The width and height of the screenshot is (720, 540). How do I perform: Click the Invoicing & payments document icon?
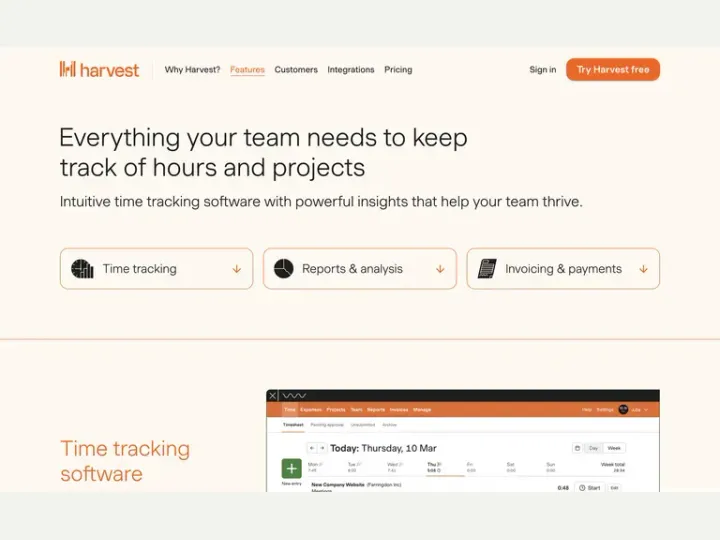487,269
